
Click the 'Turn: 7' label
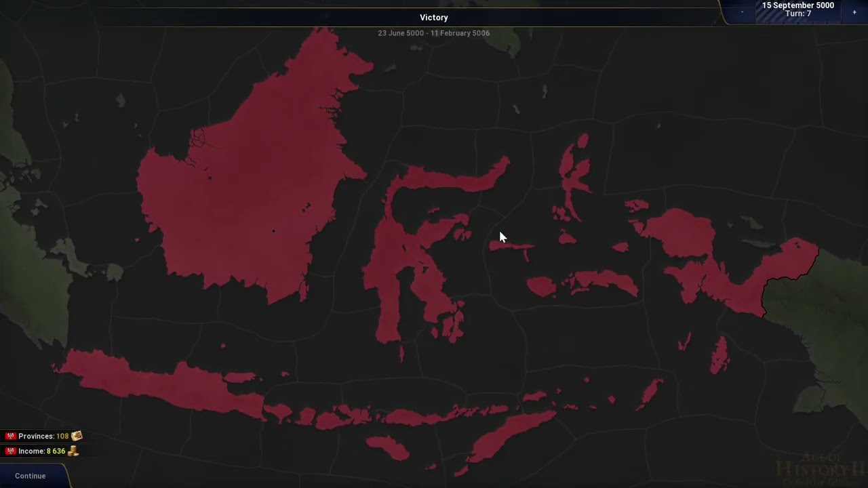tap(798, 14)
